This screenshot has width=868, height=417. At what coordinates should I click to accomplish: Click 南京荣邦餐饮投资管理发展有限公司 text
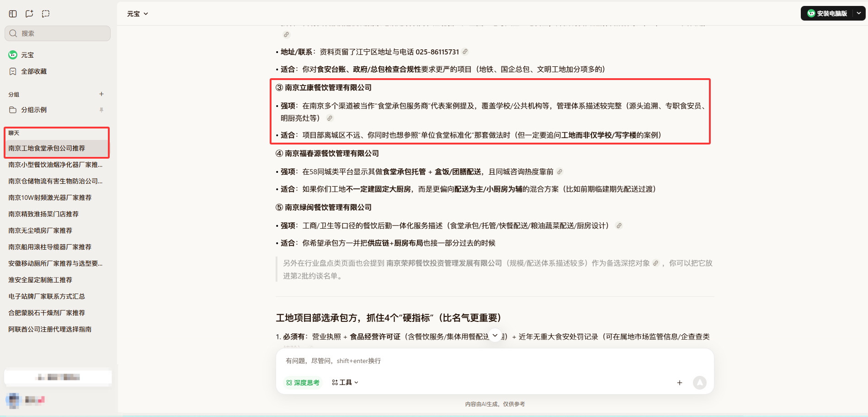tap(444, 263)
